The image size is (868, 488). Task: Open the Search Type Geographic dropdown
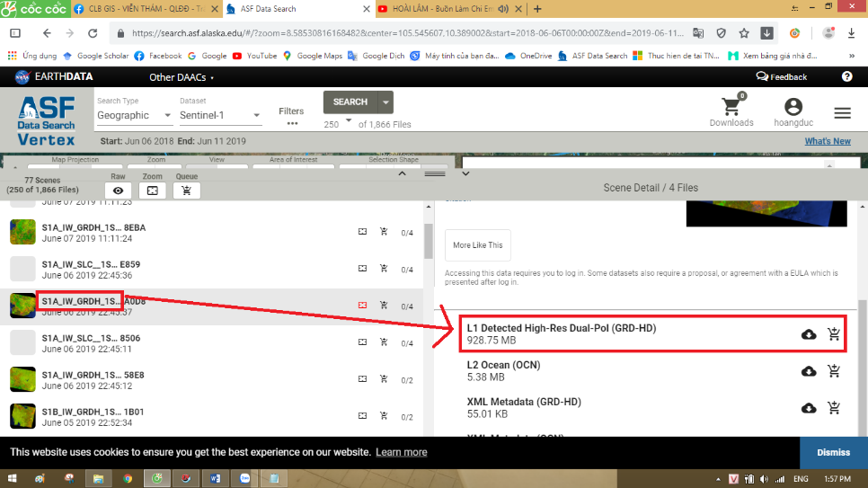click(134, 115)
